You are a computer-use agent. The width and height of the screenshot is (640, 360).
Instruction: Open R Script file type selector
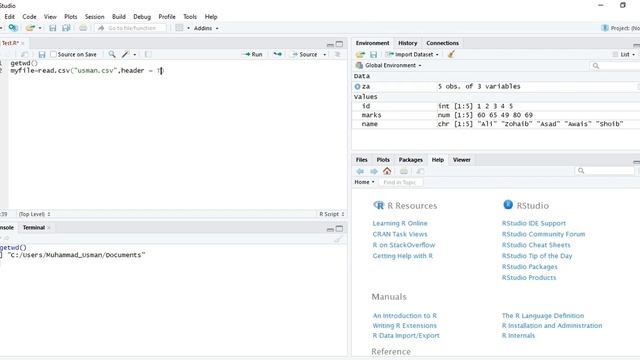331,214
